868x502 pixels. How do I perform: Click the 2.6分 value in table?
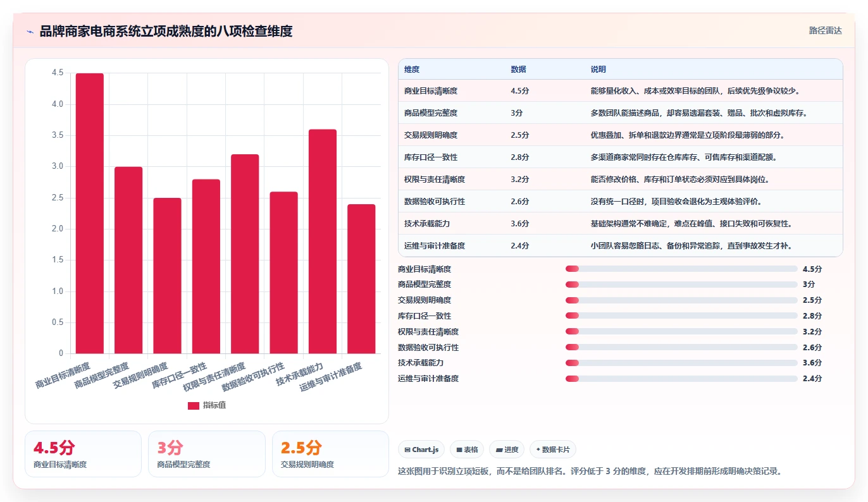[520, 202]
